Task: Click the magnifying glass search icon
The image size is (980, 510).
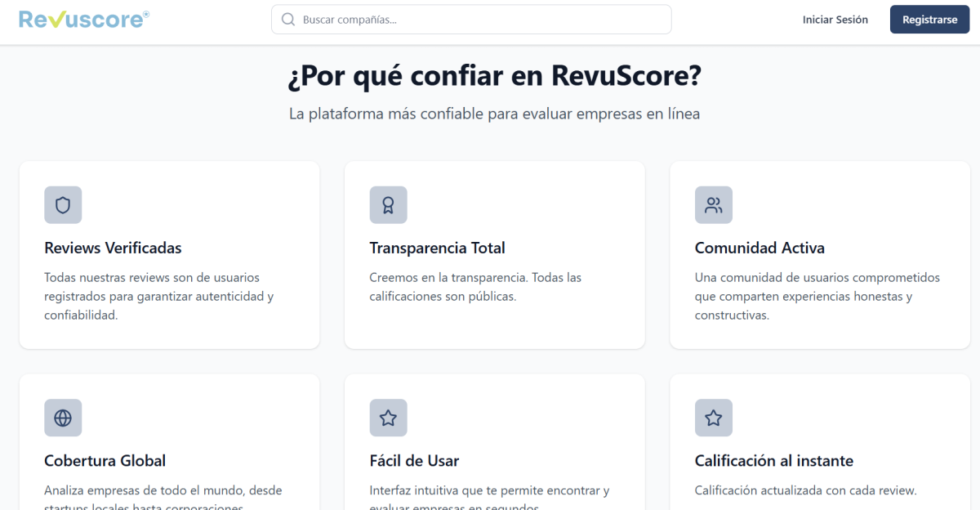Action: click(x=287, y=19)
